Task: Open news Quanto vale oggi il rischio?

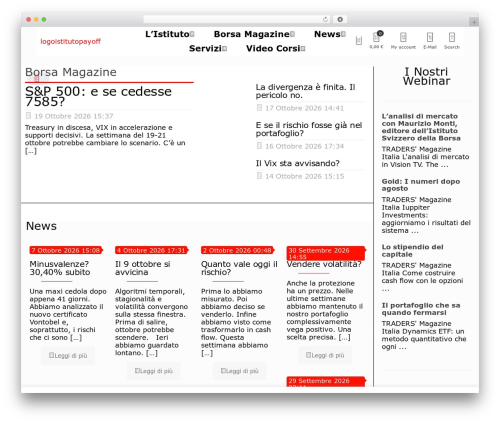Action: (x=239, y=268)
